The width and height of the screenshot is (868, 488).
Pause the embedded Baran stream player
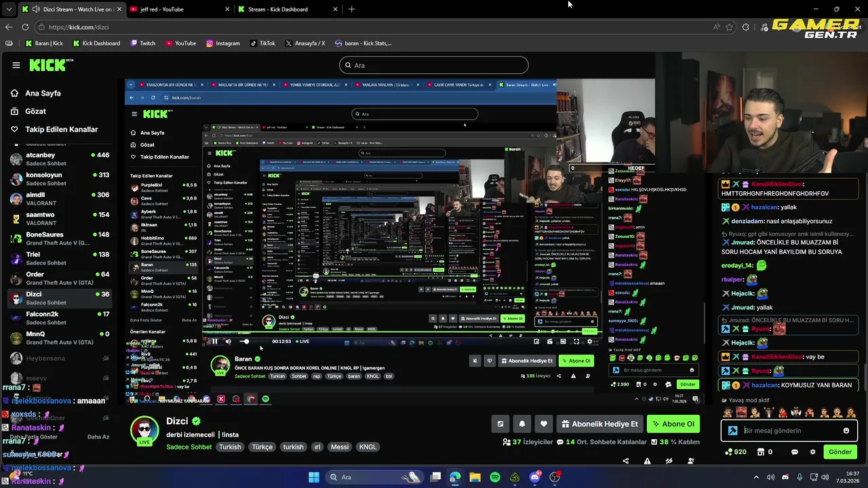[x=214, y=341]
